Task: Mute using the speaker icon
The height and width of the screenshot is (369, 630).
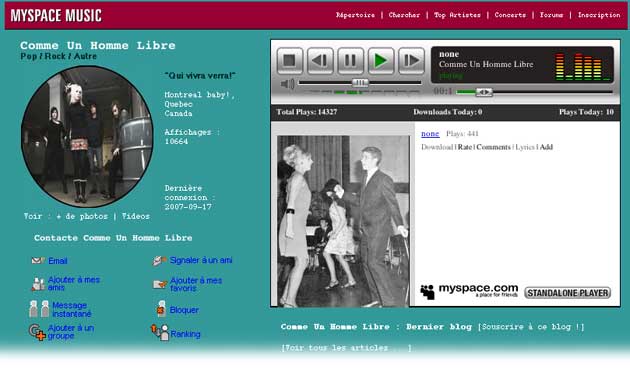Action: click(x=287, y=84)
